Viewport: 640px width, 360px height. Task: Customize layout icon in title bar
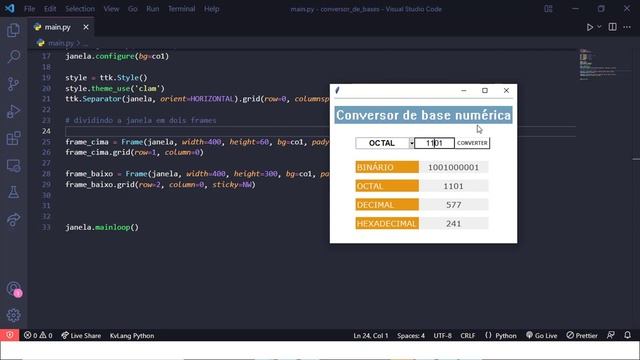coord(548,9)
